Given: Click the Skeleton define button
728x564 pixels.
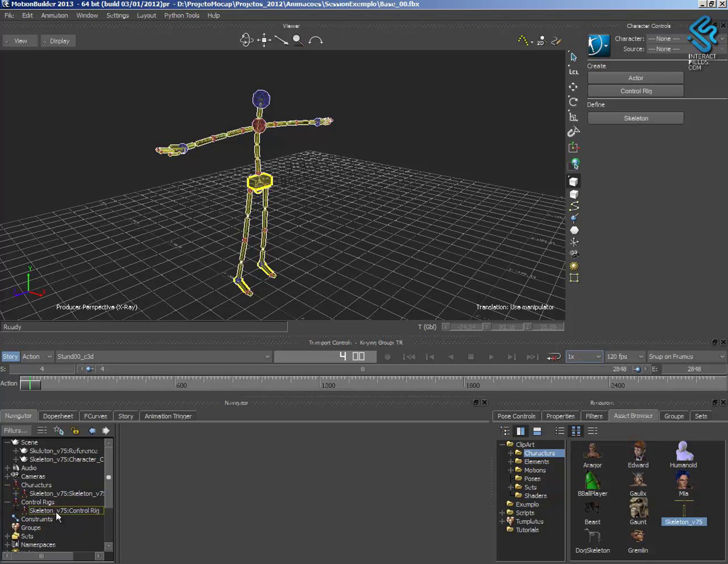Looking at the screenshot, I should click(x=635, y=118).
